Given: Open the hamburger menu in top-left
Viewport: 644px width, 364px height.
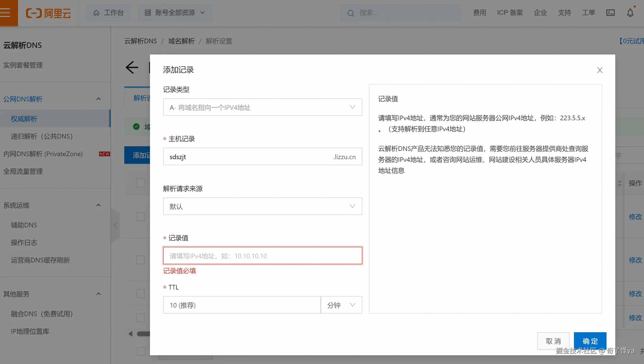Looking at the screenshot, I should [5, 13].
